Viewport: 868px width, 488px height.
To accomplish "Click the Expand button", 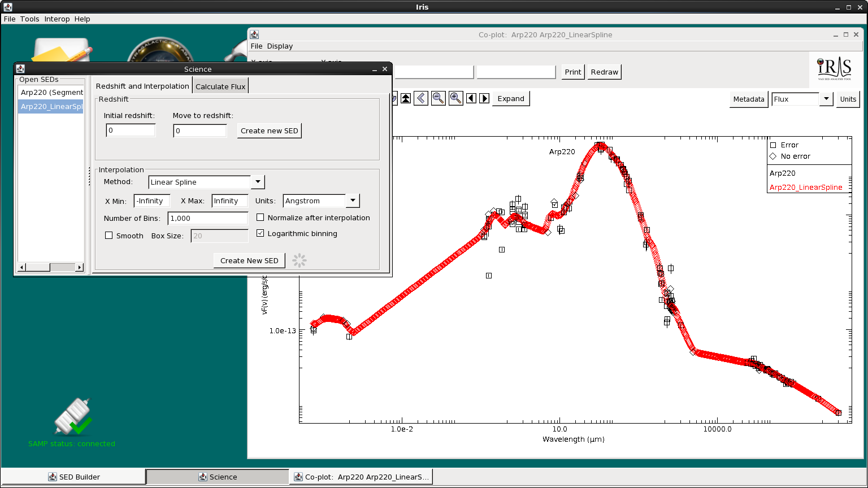I will (x=511, y=98).
